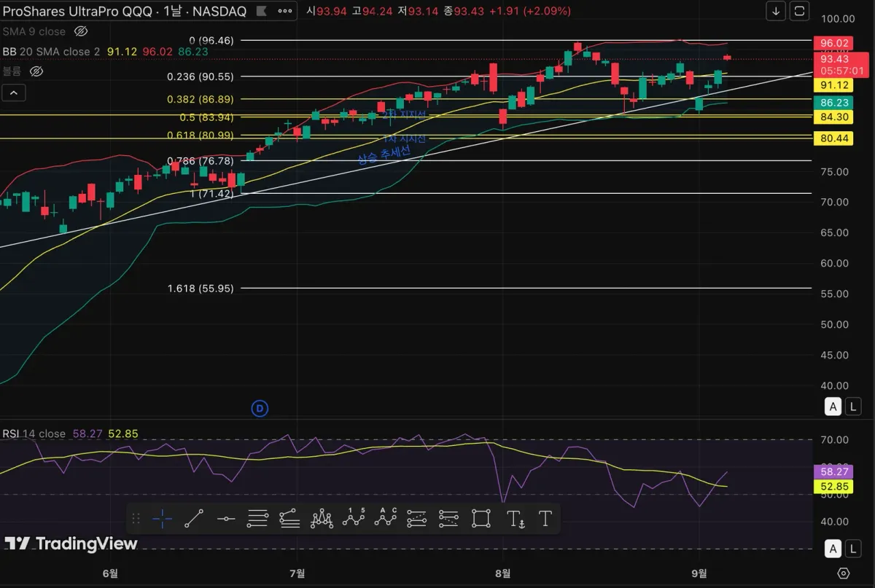Select the BB 20 SMA close 2 legend
The image size is (875, 588).
(x=51, y=52)
